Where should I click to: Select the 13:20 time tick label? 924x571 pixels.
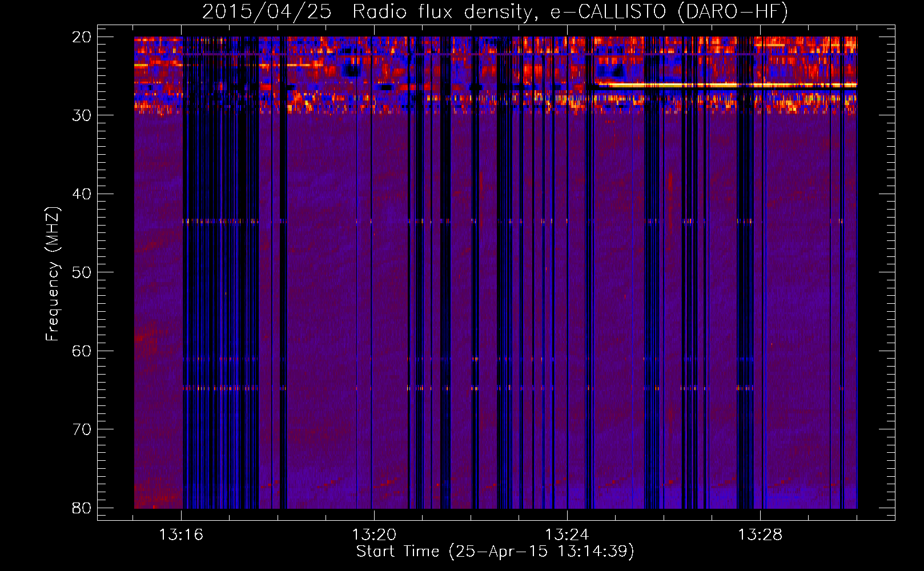coord(374,535)
